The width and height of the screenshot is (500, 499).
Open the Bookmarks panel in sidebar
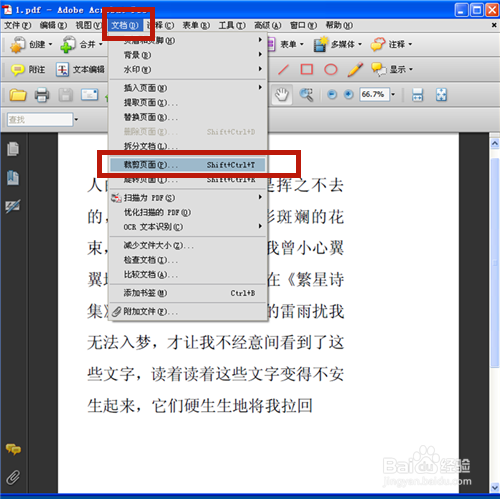(x=13, y=178)
